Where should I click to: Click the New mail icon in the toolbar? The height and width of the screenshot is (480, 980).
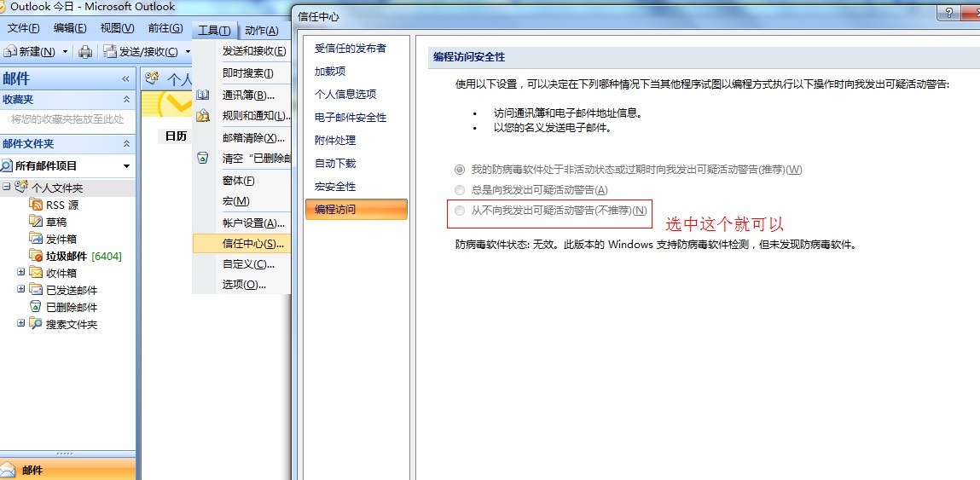(x=10, y=51)
